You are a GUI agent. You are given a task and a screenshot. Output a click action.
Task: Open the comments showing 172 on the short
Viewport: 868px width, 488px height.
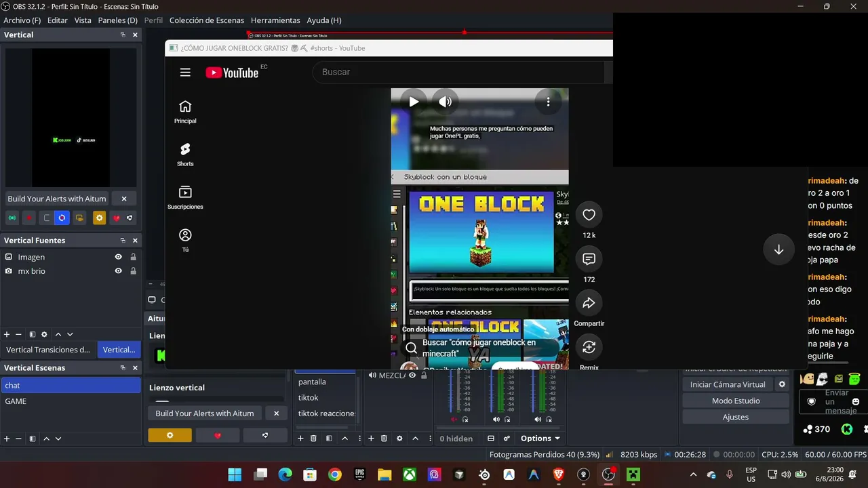click(589, 259)
